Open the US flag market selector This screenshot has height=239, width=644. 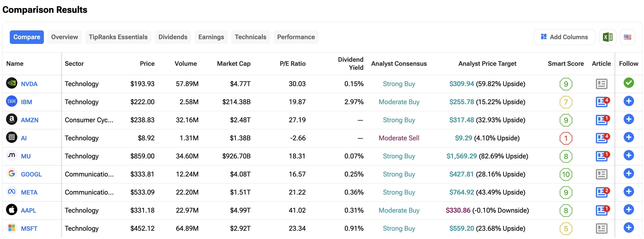627,37
